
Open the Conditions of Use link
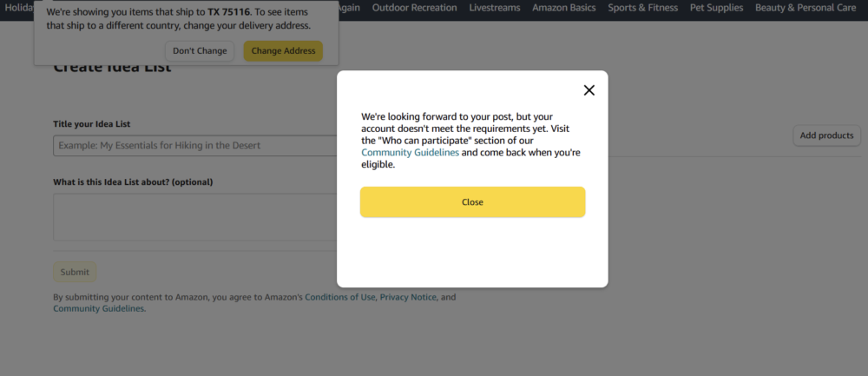click(x=339, y=297)
